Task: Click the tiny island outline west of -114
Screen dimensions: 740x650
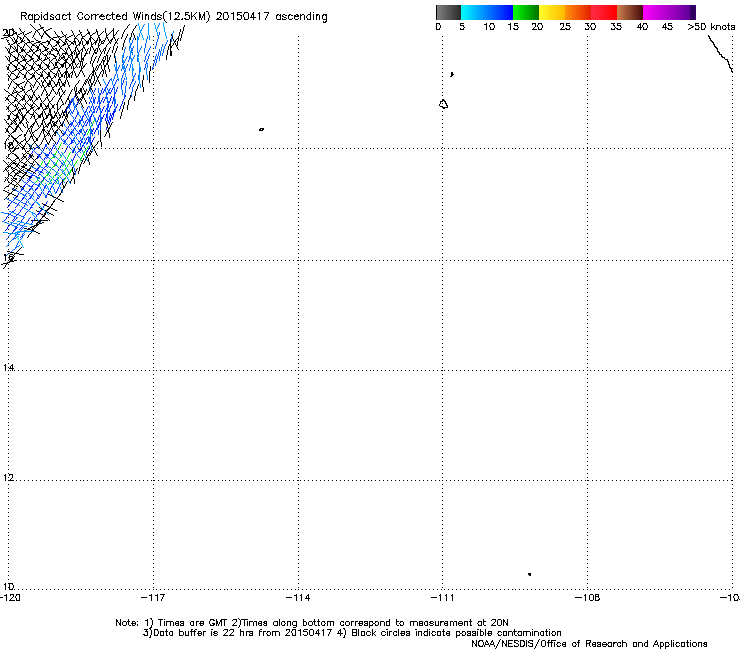Action: [261, 129]
